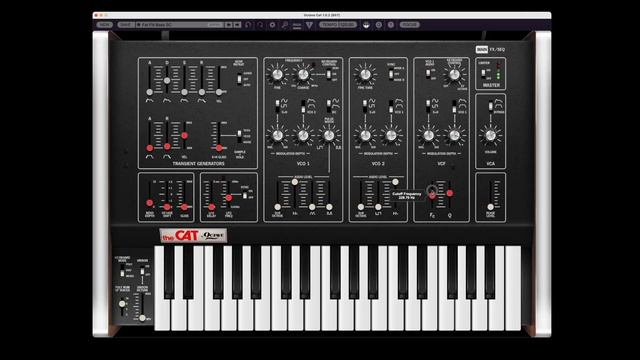Load the previous preset with the left arrow
640x360 pixels.
(x=229, y=25)
